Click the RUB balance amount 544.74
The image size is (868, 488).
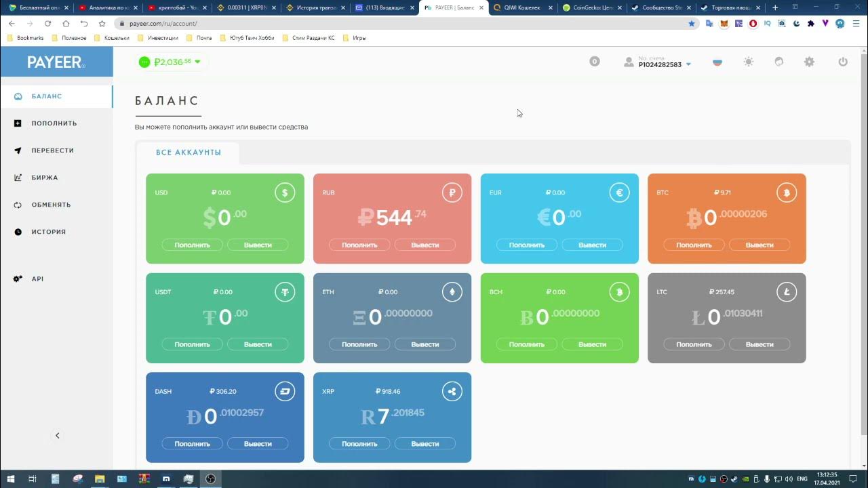[392, 217]
